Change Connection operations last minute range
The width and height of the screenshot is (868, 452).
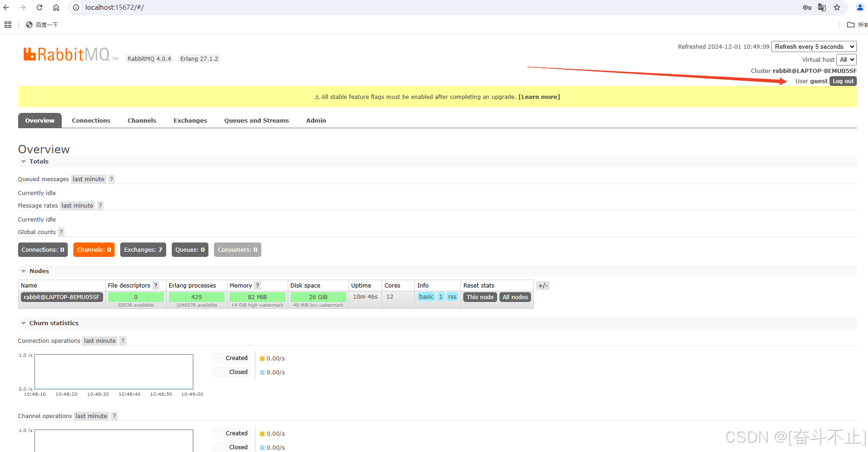point(100,341)
